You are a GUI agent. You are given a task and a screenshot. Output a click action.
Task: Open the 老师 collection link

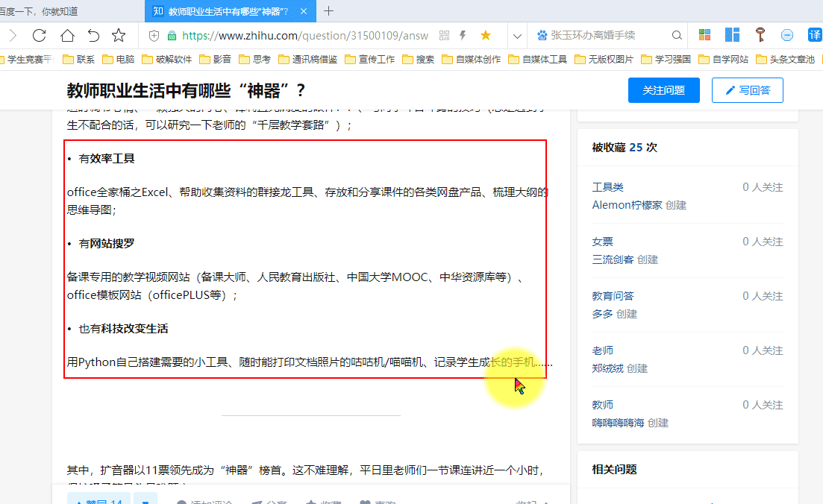point(603,351)
